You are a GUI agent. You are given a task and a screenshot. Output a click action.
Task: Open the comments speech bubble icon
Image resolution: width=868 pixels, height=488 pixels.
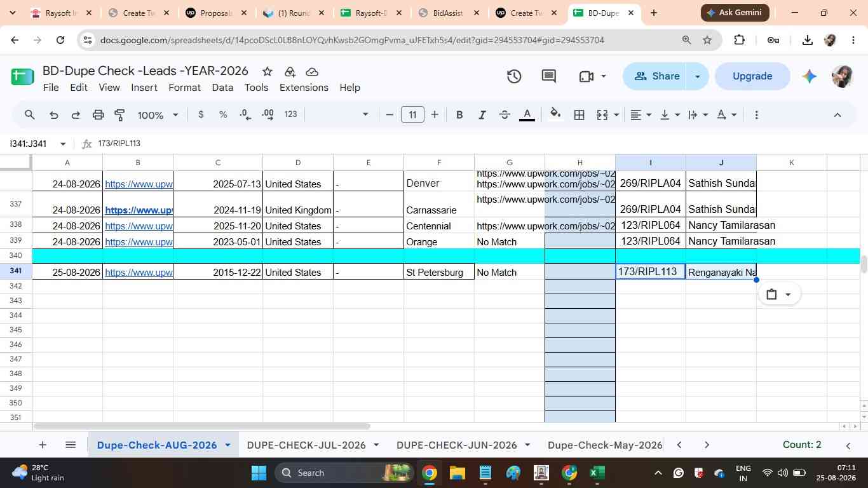549,76
